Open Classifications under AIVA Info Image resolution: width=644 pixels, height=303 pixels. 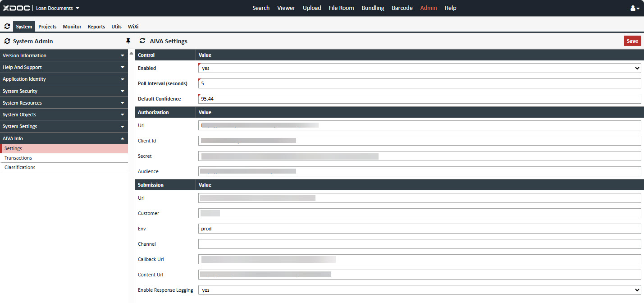(20, 167)
